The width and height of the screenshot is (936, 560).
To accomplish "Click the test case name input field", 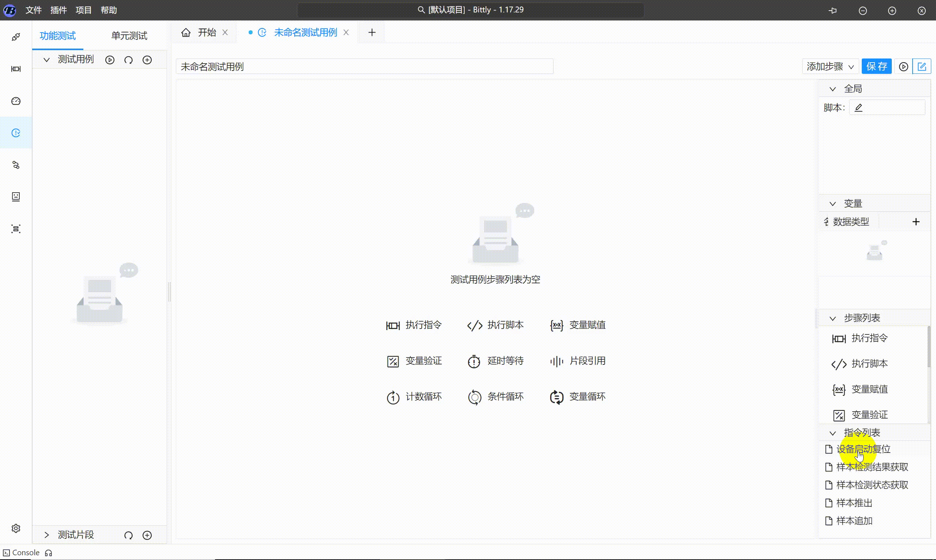I will (364, 66).
